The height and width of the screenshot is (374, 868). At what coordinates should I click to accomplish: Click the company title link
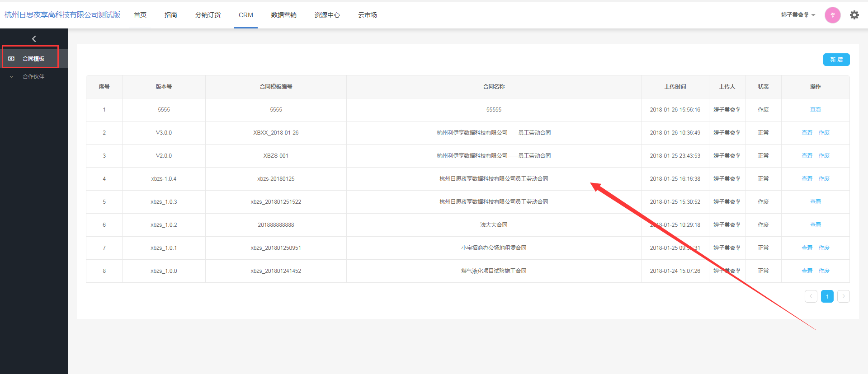click(62, 15)
